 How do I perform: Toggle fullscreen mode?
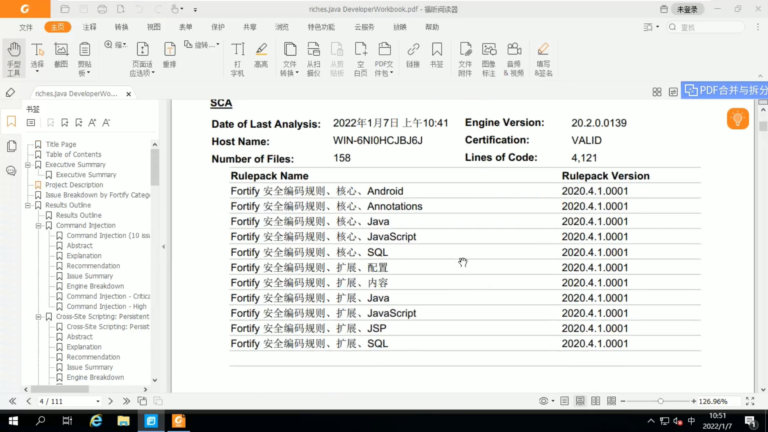[750, 401]
